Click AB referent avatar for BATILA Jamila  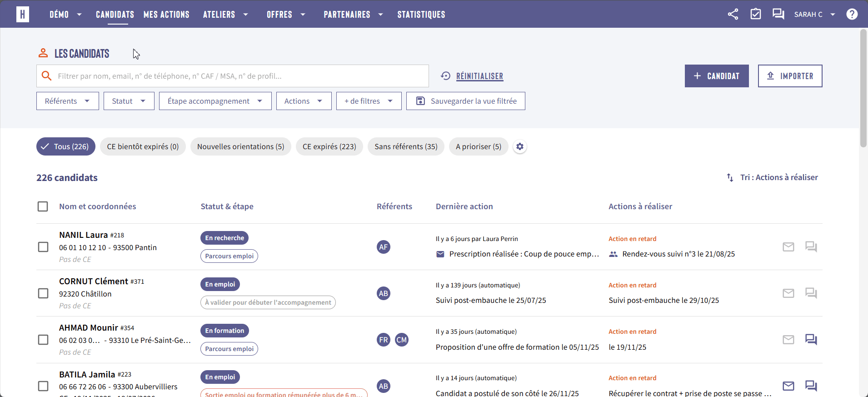coord(384,386)
